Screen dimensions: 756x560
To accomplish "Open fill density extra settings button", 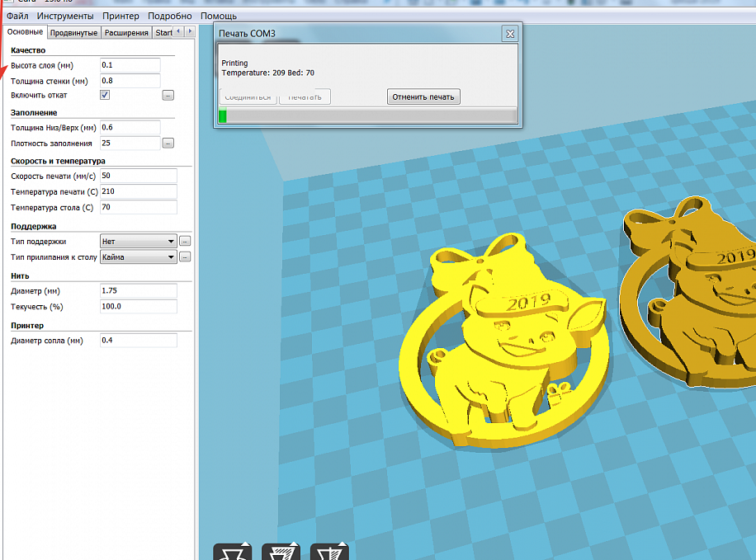I will click(168, 144).
